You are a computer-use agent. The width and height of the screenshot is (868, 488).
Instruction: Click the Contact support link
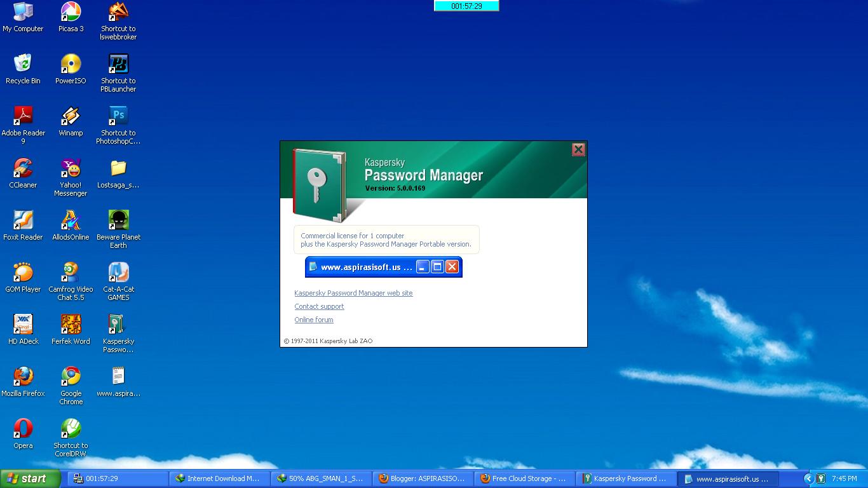pyautogui.click(x=319, y=306)
